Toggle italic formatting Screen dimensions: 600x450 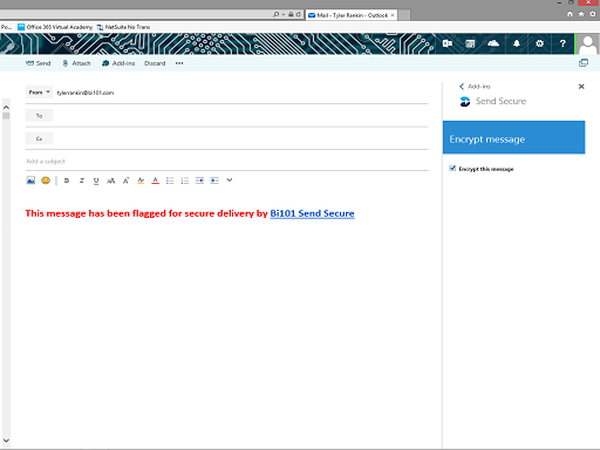tap(82, 181)
